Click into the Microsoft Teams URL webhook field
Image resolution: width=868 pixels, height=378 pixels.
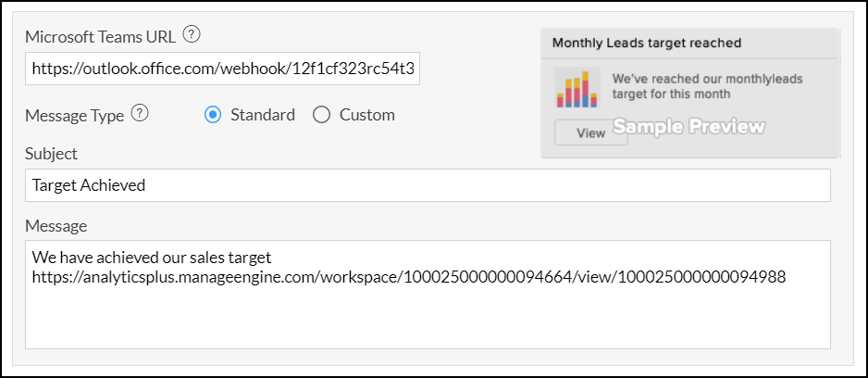[222, 69]
